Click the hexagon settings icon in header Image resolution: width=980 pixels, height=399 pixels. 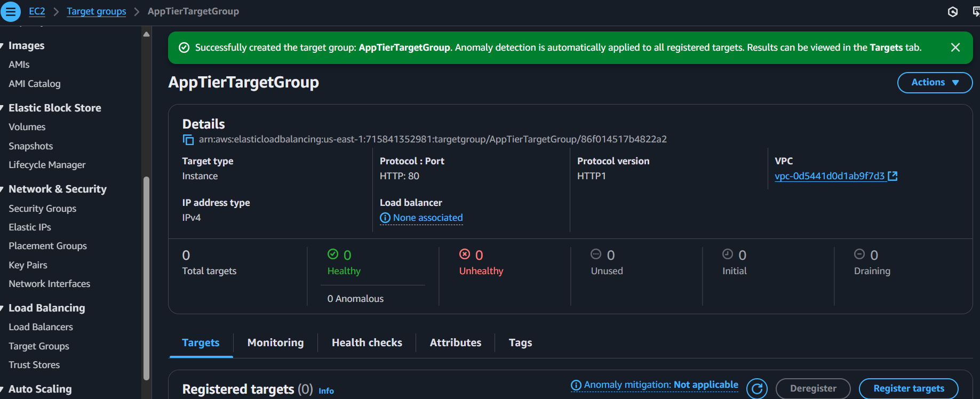[x=953, y=12]
